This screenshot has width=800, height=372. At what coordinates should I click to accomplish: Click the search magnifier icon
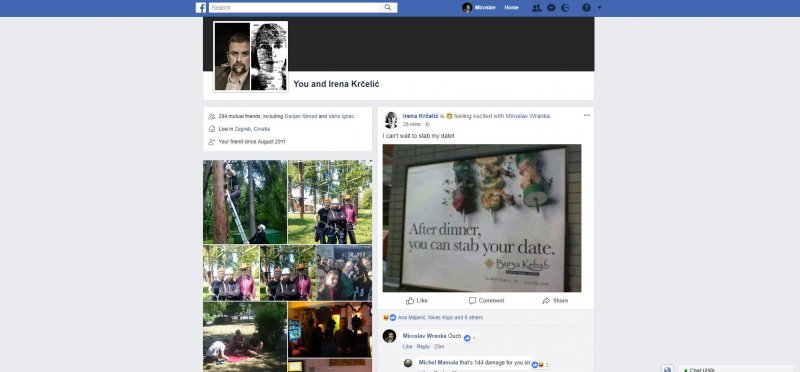click(388, 8)
